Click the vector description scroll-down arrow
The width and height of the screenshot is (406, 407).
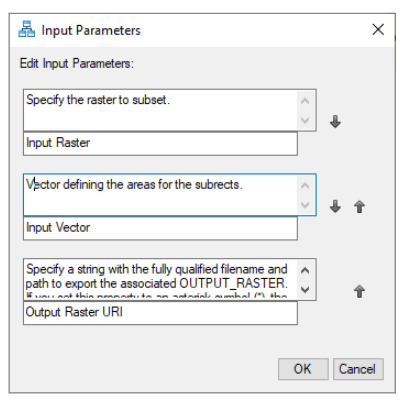pyautogui.click(x=305, y=205)
